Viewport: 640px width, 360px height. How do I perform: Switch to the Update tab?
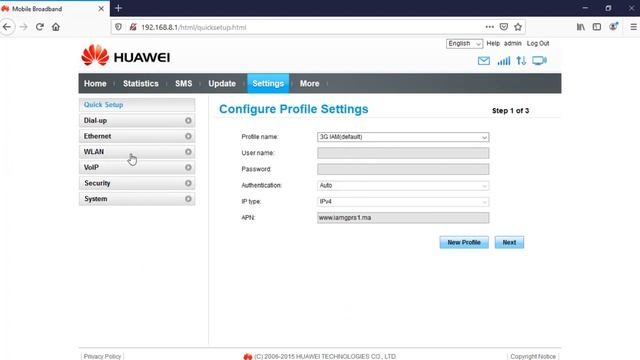click(222, 83)
